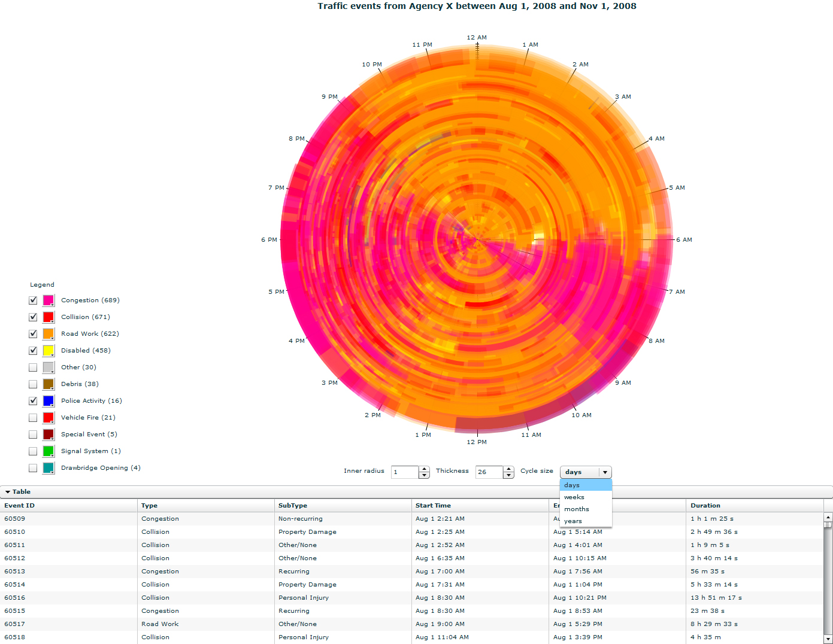Increase the Thickness stepper value
This screenshot has height=644, width=833.
coord(508,469)
